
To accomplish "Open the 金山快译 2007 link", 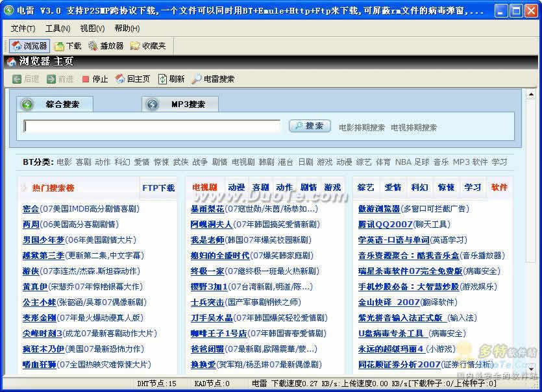I will click(389, 302).
